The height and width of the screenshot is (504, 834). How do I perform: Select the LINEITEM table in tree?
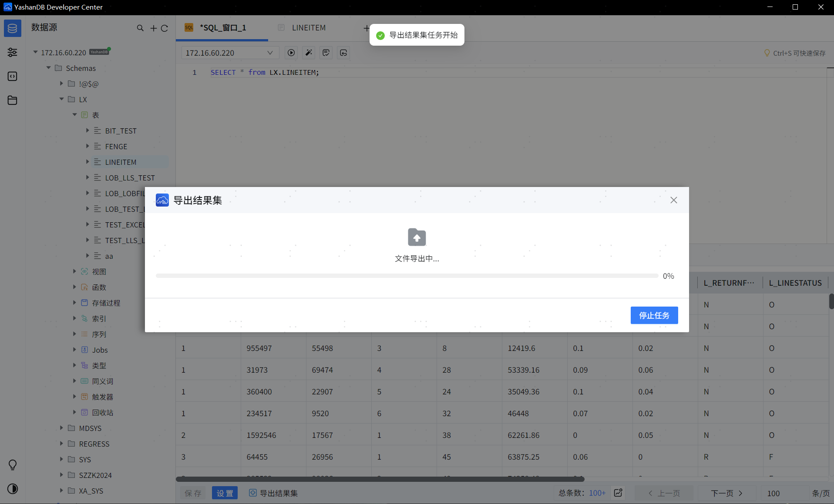pyautogui.click(x=121, y=162)
